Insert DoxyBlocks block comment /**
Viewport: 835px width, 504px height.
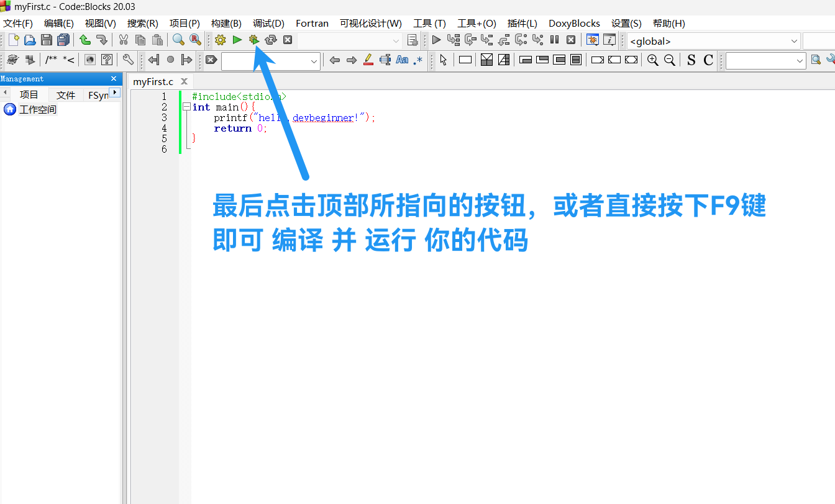tap(51, 60)
